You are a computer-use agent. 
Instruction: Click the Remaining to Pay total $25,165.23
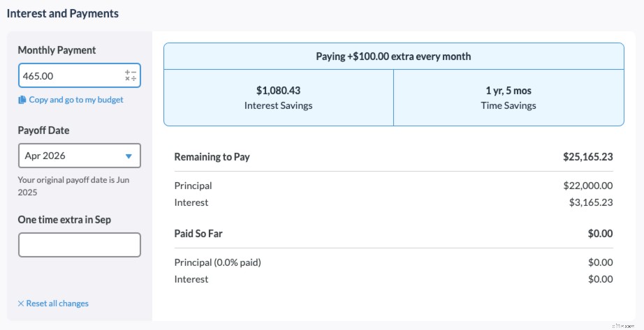point(587,157)
